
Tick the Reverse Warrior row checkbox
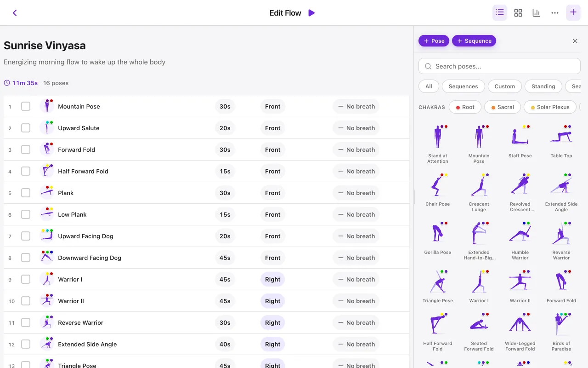(26, 322)
